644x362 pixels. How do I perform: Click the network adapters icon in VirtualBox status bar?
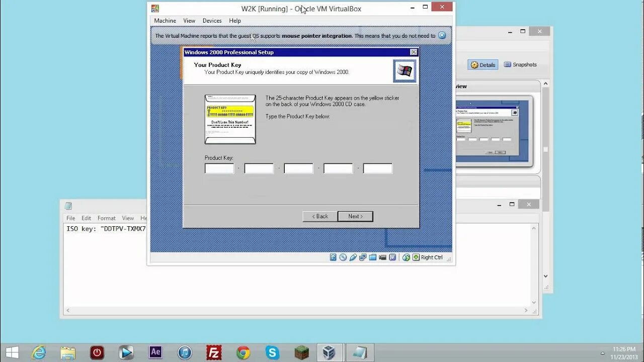(363, 257)
